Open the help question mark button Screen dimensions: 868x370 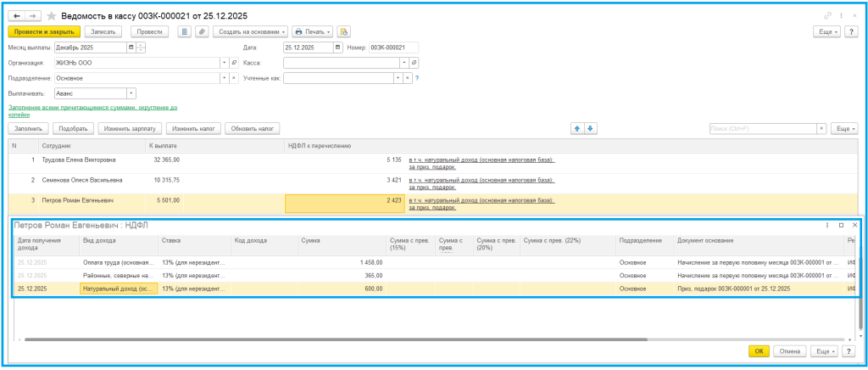click(851, 31)
